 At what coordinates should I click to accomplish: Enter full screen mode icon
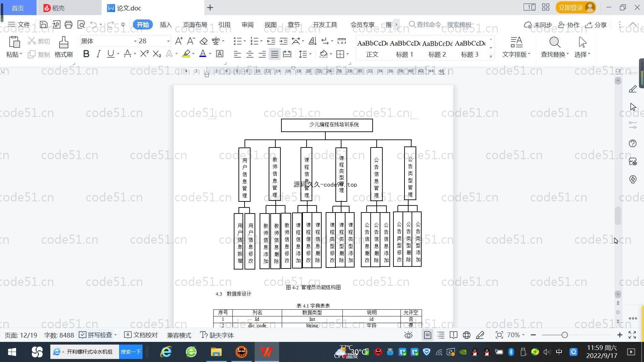coord(632,335)
